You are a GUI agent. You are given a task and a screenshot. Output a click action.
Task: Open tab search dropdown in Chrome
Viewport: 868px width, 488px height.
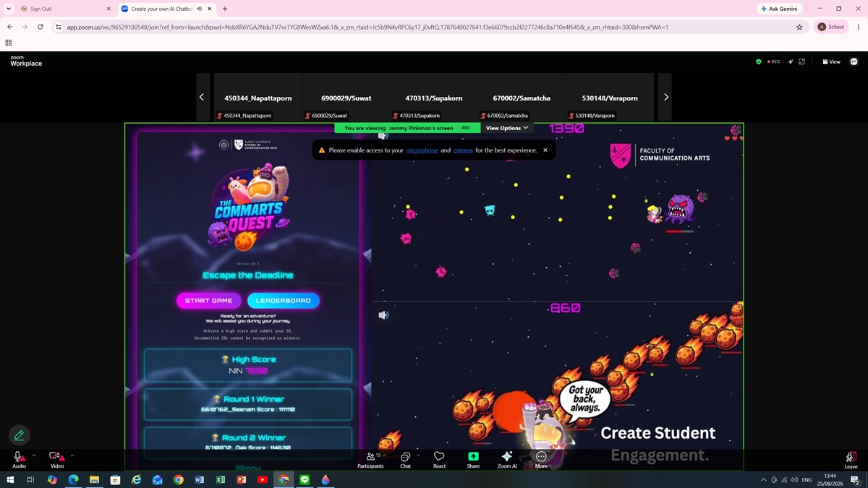(x=8, y=9)
